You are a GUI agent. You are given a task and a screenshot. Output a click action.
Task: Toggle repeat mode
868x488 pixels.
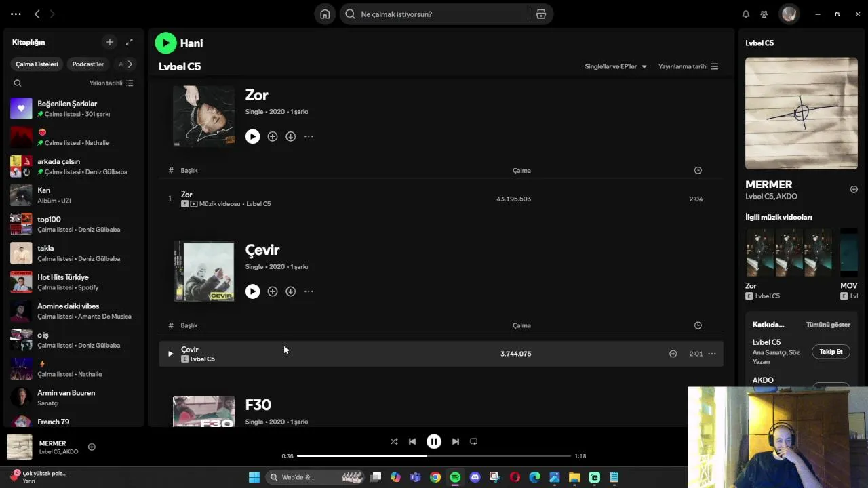pyautogui.click(x=474, y=441)
